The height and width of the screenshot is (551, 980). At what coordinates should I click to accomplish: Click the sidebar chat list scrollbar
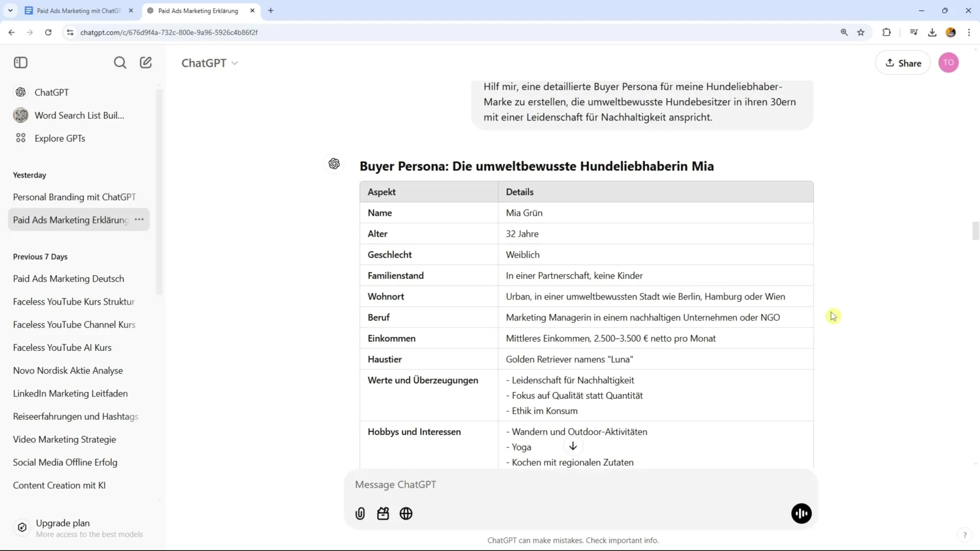(x=159, y=192)
